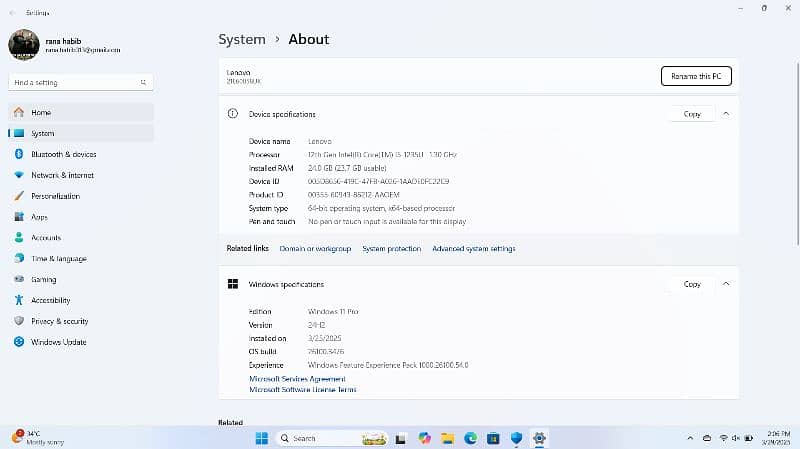Select System in the sidebar

(81, 133)
